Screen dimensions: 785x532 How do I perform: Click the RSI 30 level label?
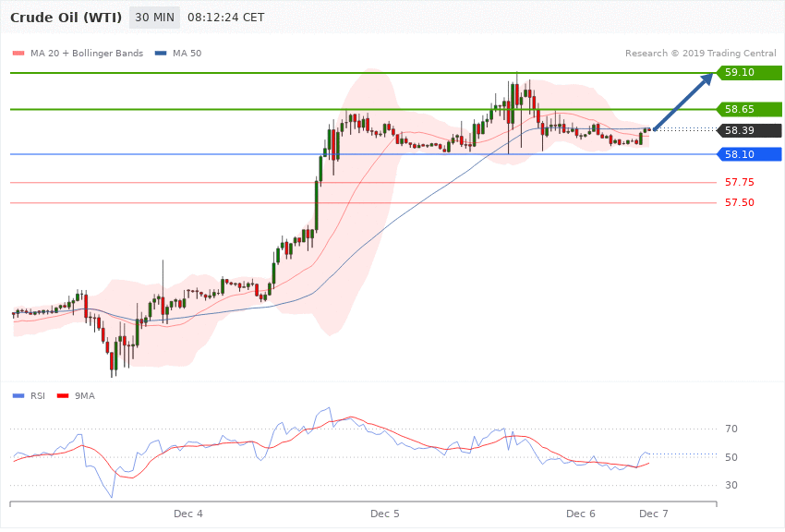point(731,485)
